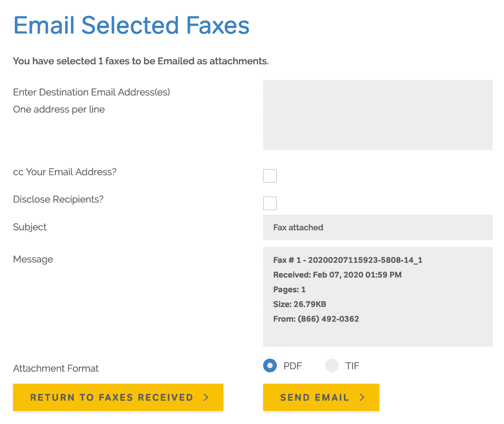Check the Disclose Recipients option
504x424 pixels.
click(270, 203)
